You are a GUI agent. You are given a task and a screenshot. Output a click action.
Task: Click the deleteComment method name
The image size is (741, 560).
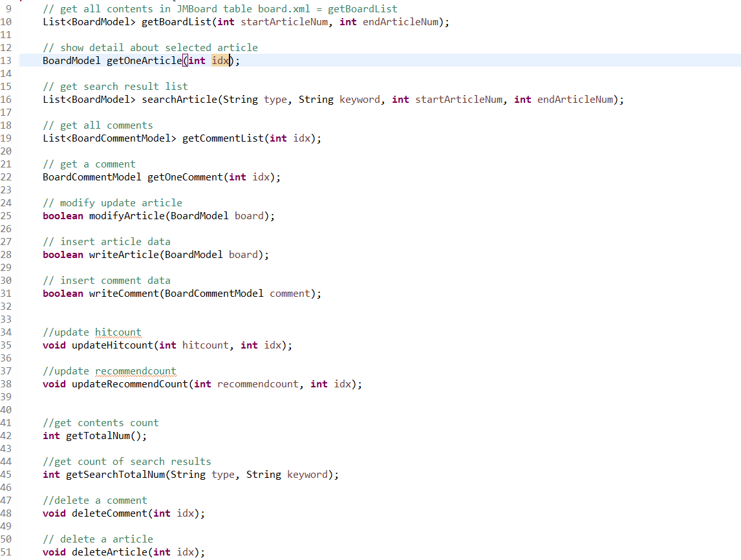click(x=109, y=513)
